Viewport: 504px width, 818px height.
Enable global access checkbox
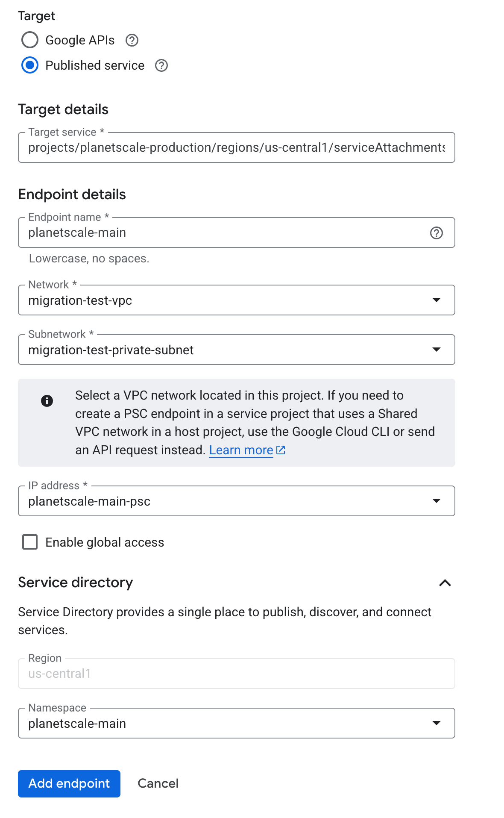pos(29,542)
